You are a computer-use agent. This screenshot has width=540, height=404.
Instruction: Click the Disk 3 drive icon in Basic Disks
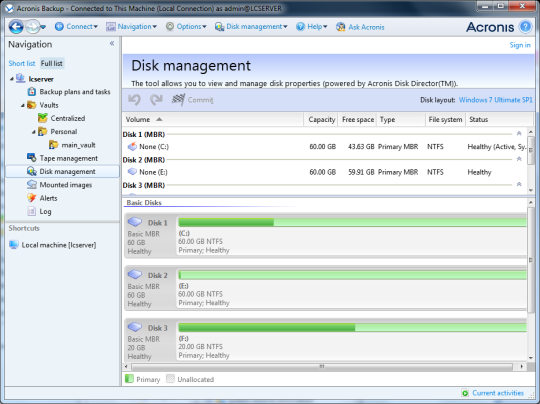tap(135, 327)
